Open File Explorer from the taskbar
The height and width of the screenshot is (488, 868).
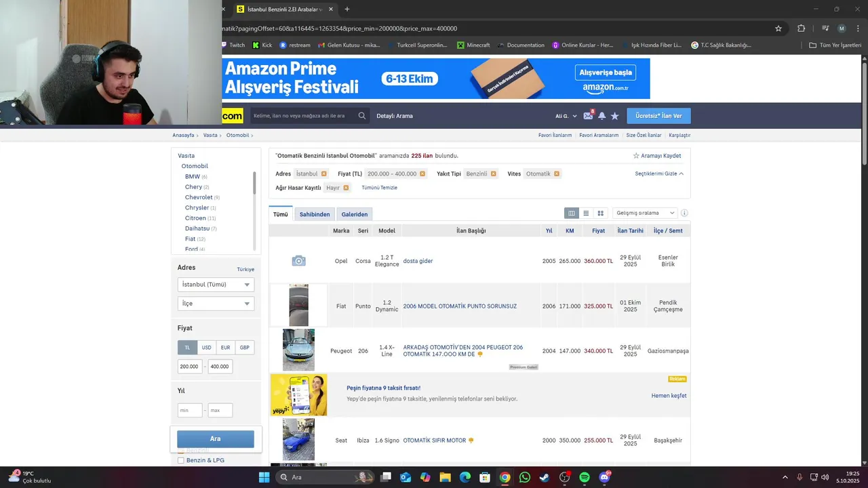446,477
